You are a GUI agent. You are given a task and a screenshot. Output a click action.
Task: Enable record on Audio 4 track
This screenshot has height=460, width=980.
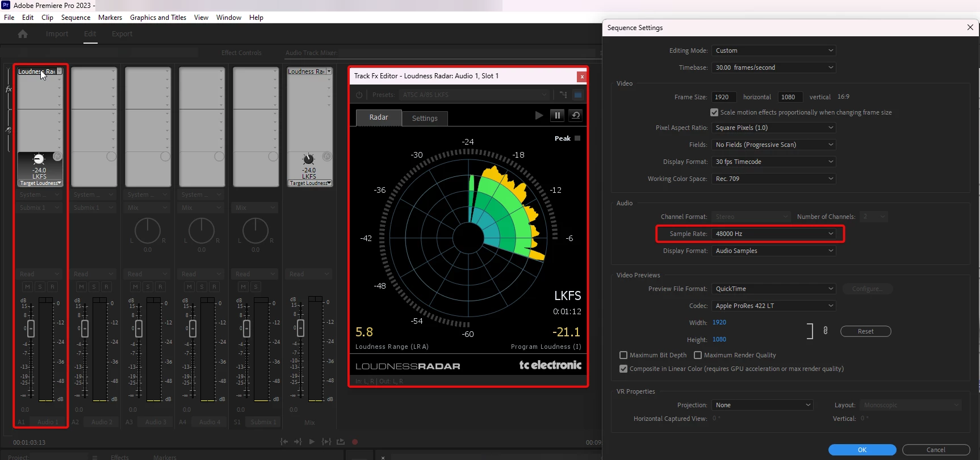pyautogui.click(x=214, y=287)
